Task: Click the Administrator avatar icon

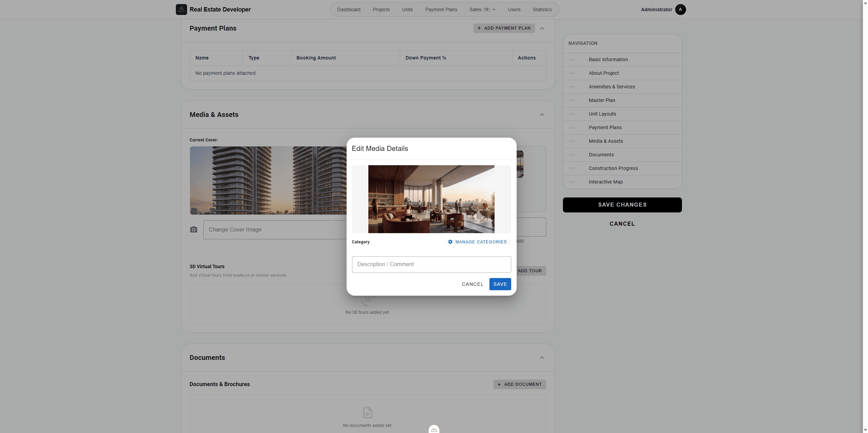Action: click(680, 10)
